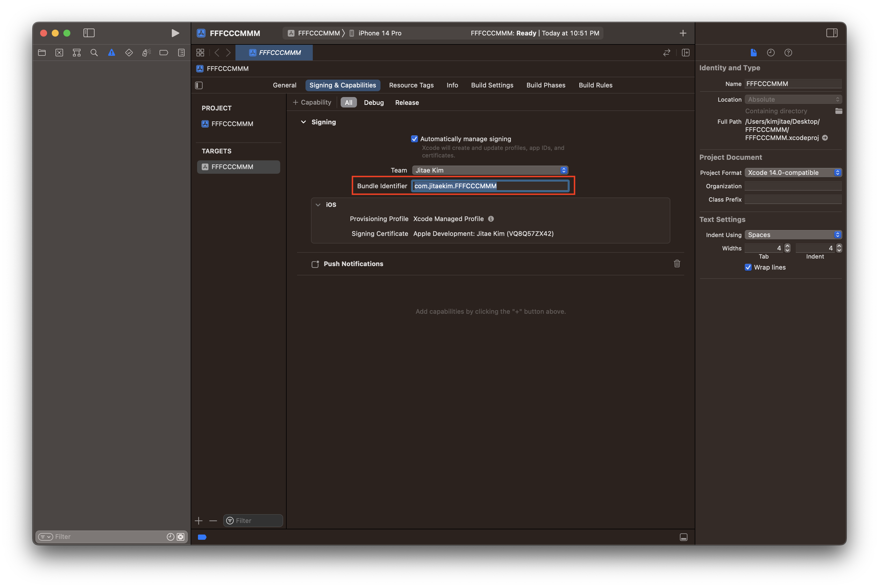
Task: Uncheck Automatically manage signing
Action: pos(414,139)
